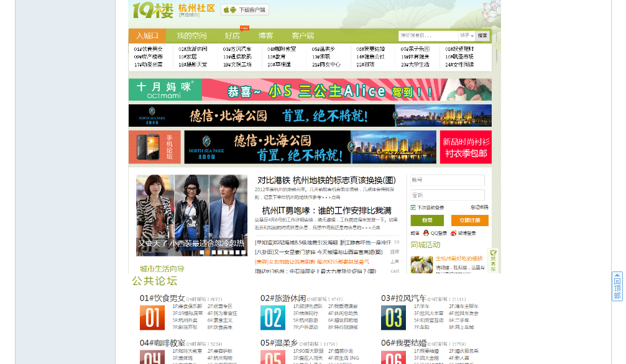
Task: Open the 手机论坛 phone ad tile
Action: tap(155, 147)
